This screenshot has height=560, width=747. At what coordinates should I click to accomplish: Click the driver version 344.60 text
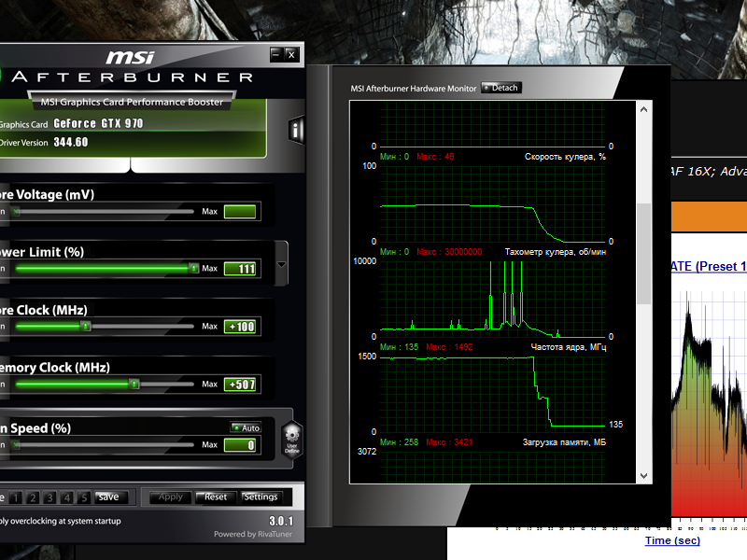pyautogui.click(x=71, y=142)
